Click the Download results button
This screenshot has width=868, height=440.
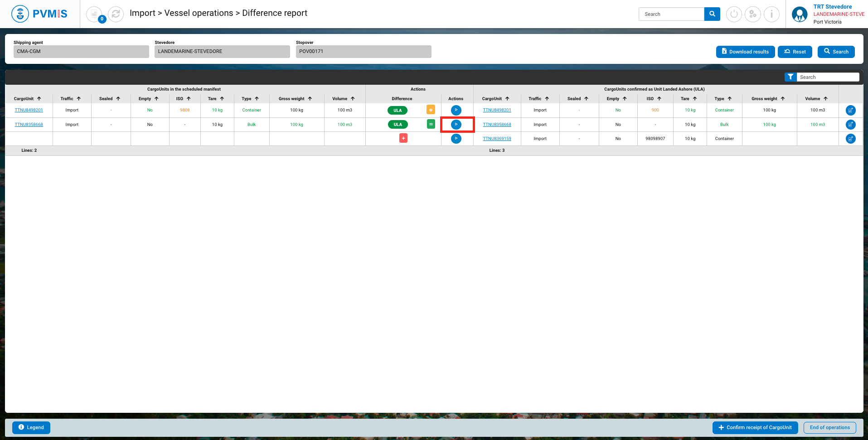tap(745, 52)
